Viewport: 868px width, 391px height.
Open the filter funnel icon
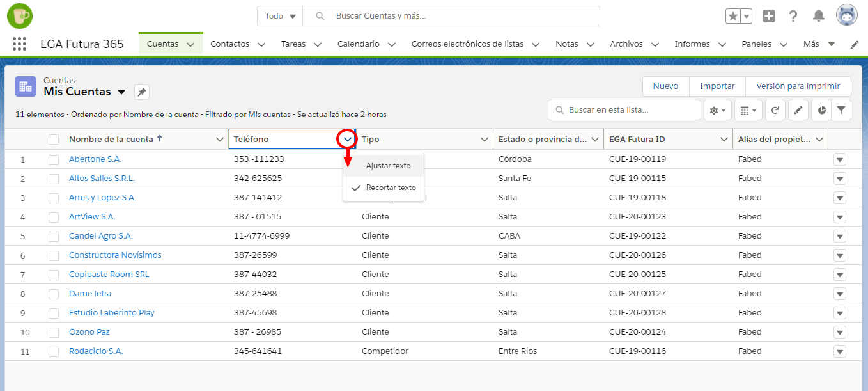tap(841, 110)
